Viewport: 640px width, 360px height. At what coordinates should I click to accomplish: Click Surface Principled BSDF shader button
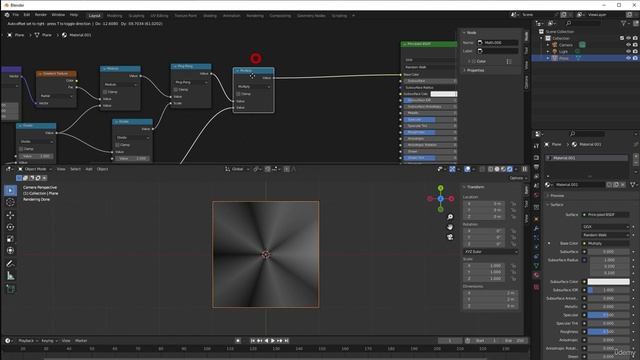click(605, 214)
